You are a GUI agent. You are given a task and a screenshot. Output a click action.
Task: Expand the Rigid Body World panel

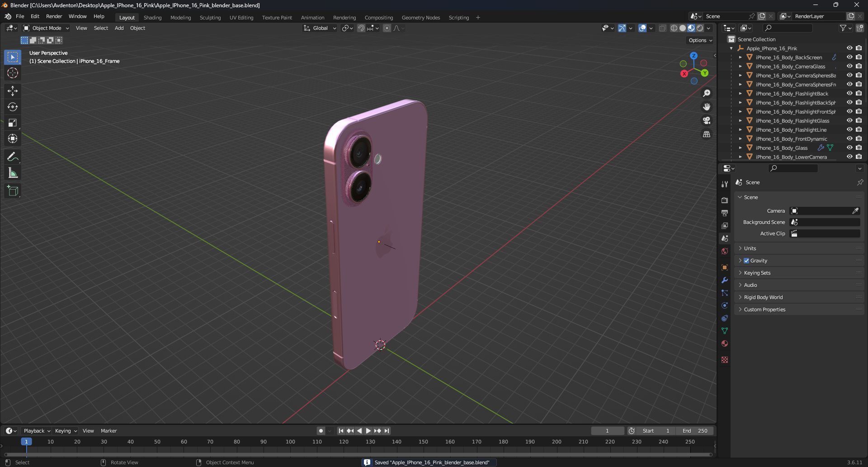coord(799,297)
